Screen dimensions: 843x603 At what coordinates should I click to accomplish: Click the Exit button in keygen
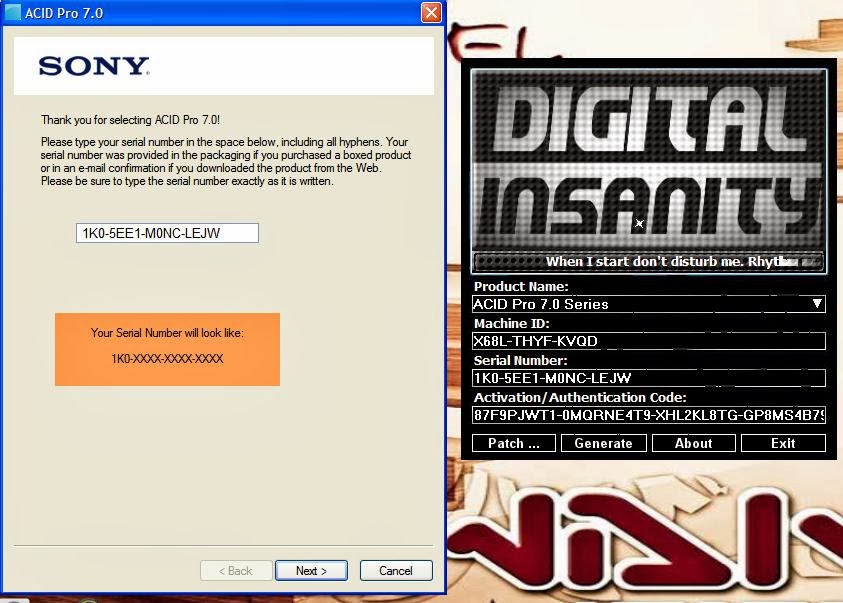(783, 443)
